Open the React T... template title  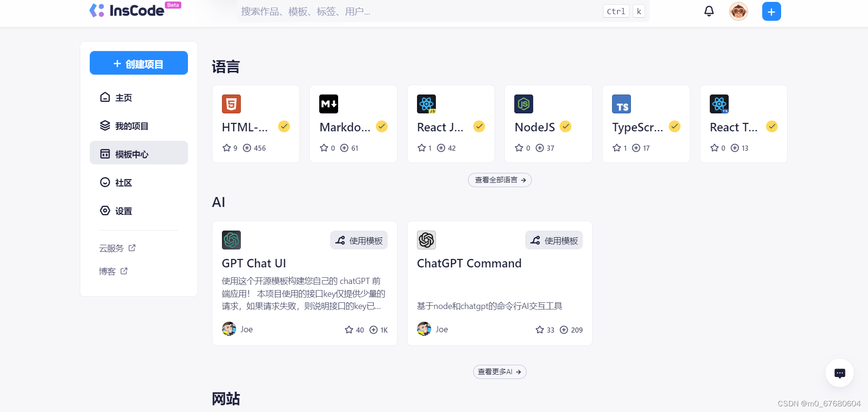click(x=733, y=127)
